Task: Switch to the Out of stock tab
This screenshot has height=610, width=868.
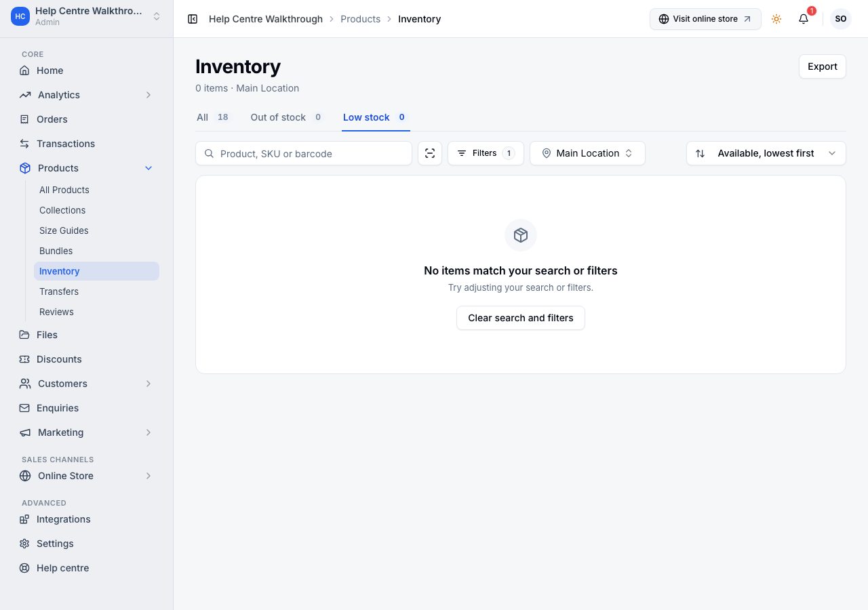Action: pos(288,117)
